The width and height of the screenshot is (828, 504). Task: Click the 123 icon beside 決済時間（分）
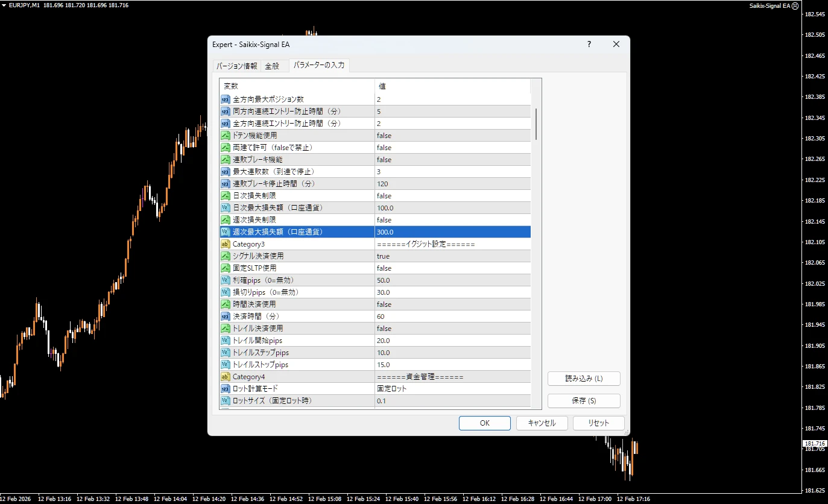click(224, 316)
